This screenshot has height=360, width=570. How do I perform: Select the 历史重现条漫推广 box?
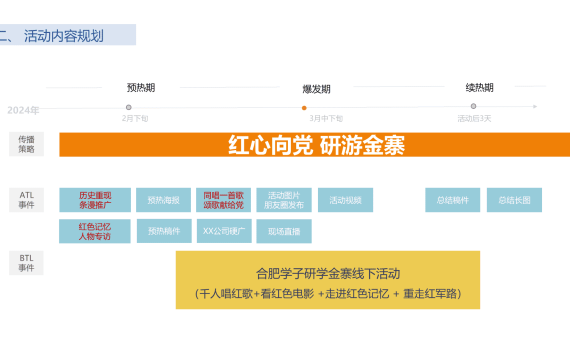click(x=95, y=200)
